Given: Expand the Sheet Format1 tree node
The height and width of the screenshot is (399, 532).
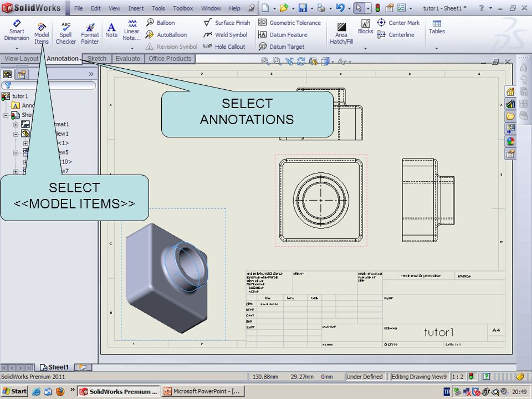Looking at the screenshot, I should (16, 125).
